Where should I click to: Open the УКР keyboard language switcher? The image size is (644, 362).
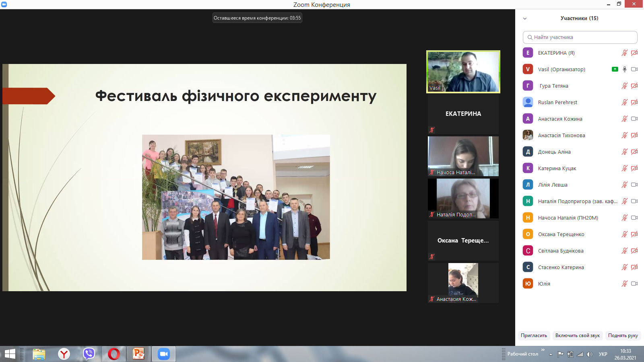tap(603, 354)
